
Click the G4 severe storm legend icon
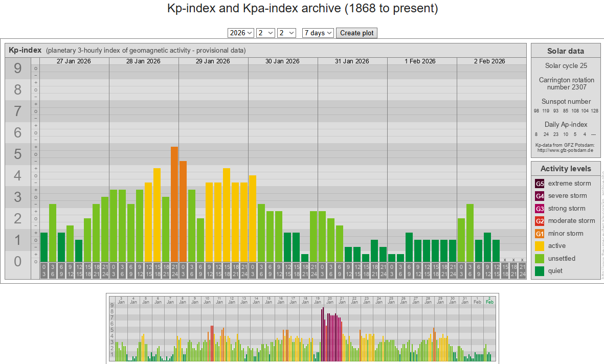[x=540, y=196]
